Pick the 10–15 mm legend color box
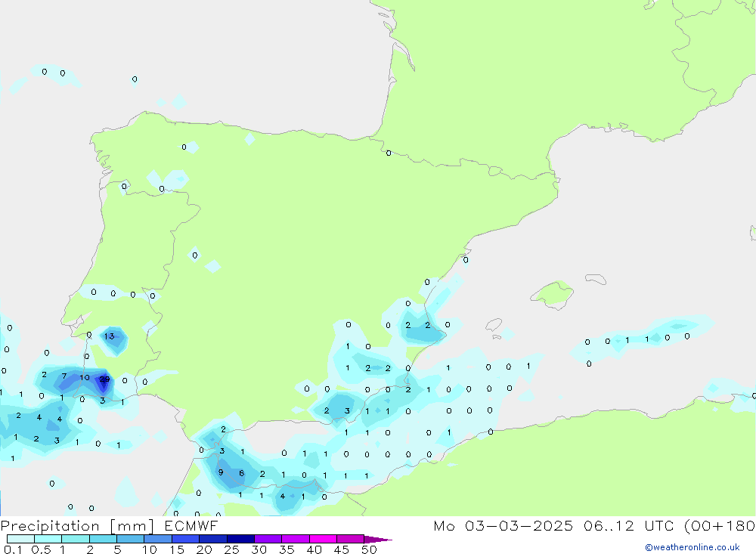This screenshot has height=554, width=756. point(158,539)
